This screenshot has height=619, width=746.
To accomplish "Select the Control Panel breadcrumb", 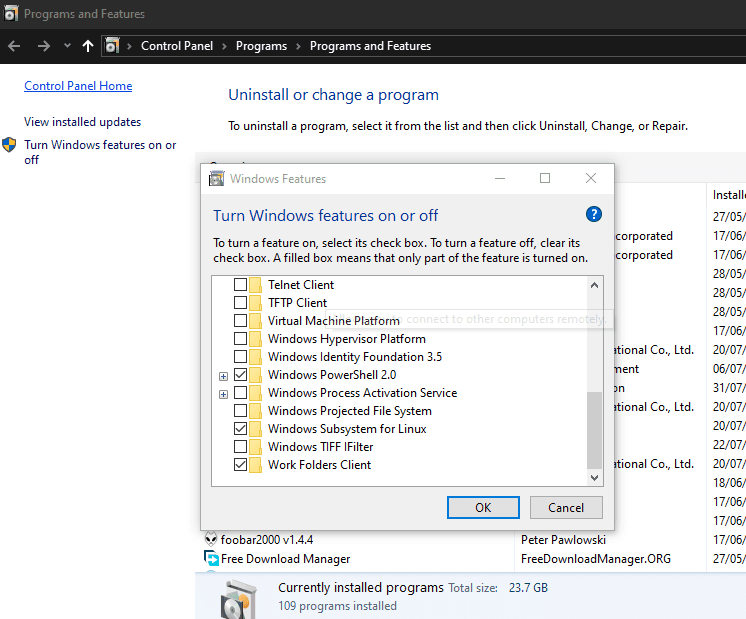I will point(177,46).
